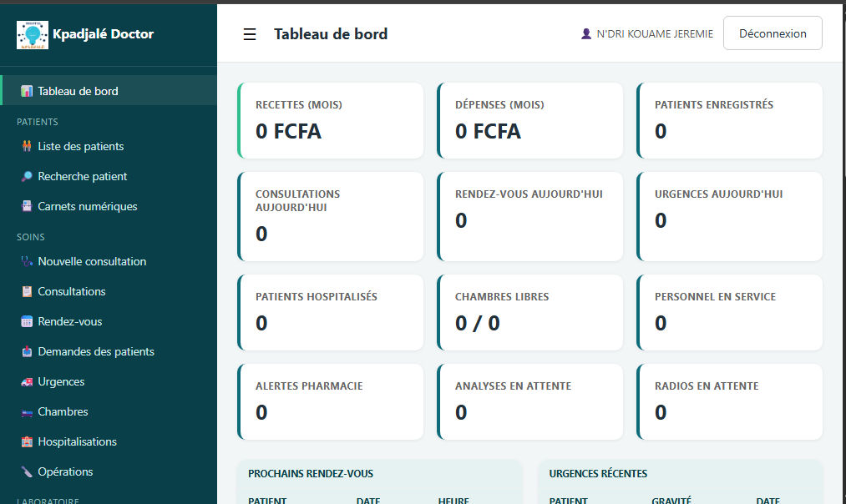Click the Kpadjalé Doctor logo image
The width and height of the screenshot is (846, 504).
coord(33,35)
